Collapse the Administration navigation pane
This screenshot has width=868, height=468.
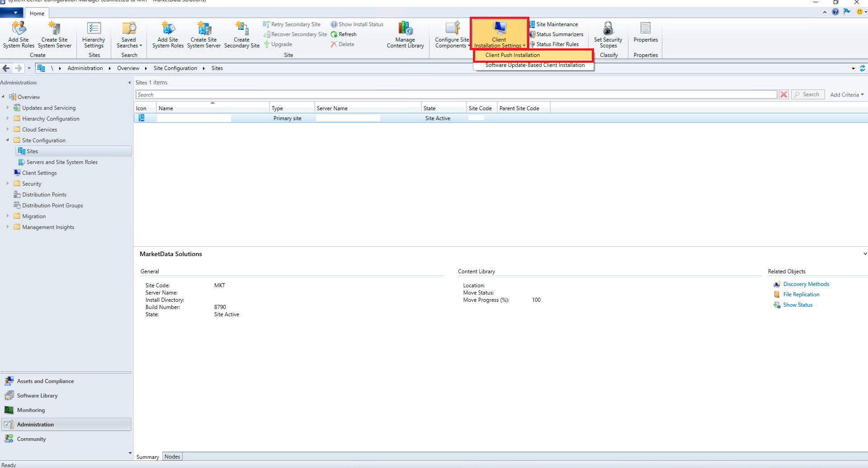pyautogui.click(x=130, y=83)
